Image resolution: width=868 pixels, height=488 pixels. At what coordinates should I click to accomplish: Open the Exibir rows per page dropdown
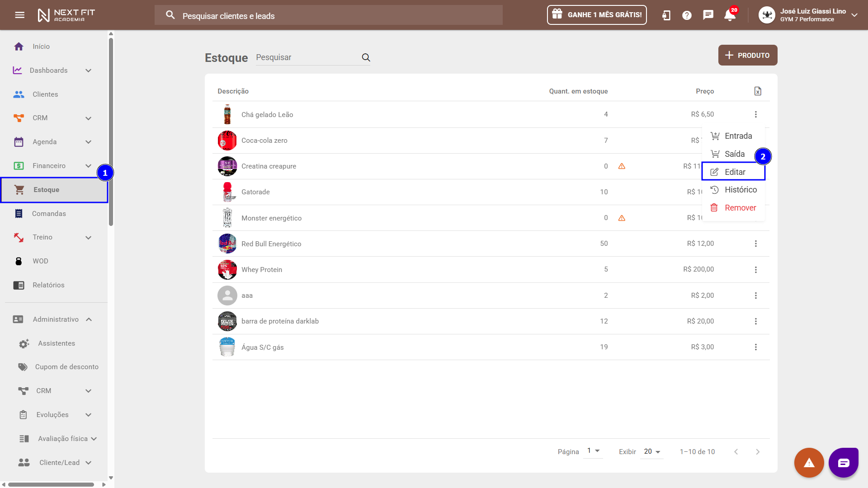652,451
